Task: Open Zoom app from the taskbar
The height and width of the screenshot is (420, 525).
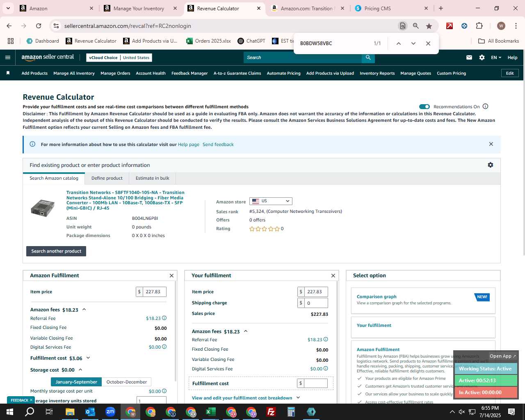Action: [110, 412]
